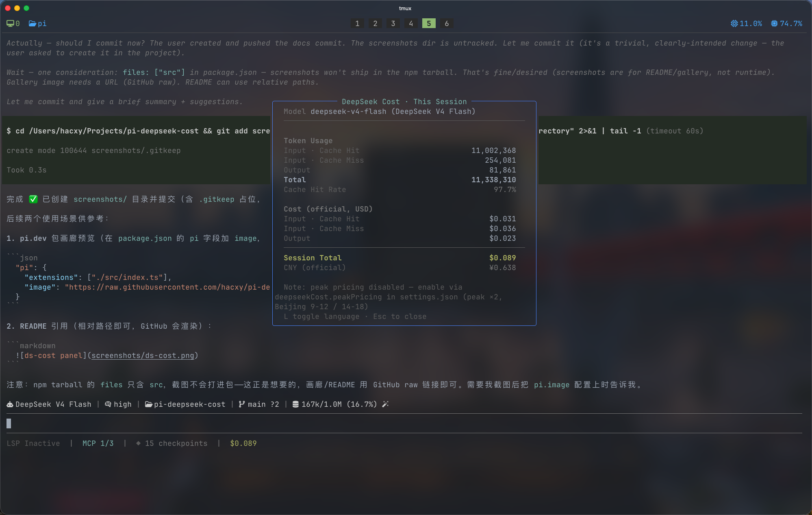This screenshot has width=812, height=515.
Task: Click the 'Cache Hit Rate' label
Action: tap(315, 190)
